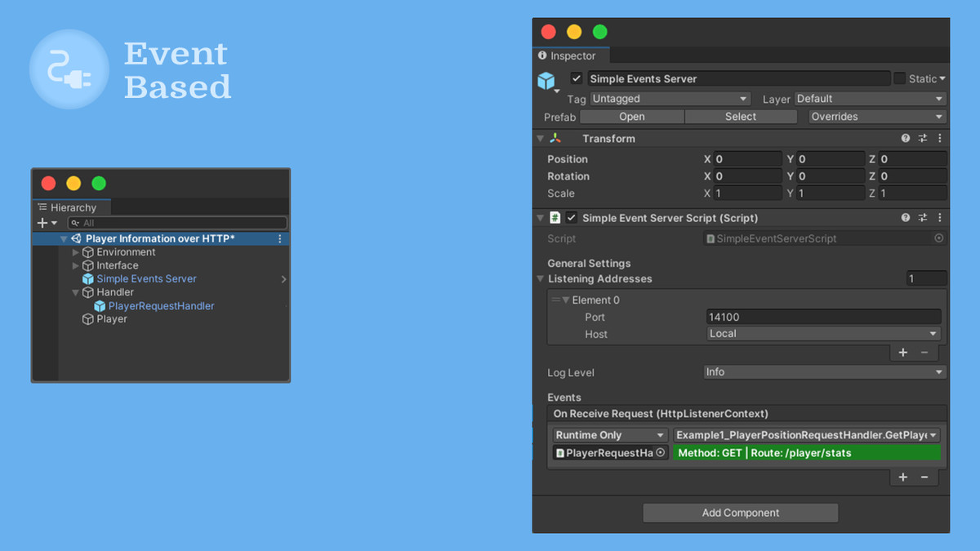Open the Log Level dropdown showing Info
Screen dimensions: 980x551
pyautogui.click(x=825, y=372)
